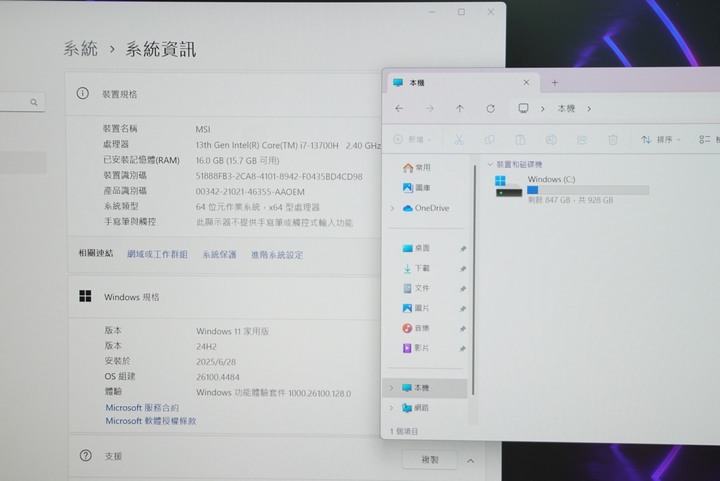
Task: Expand the OneDrive tree node
Action: 392,208
